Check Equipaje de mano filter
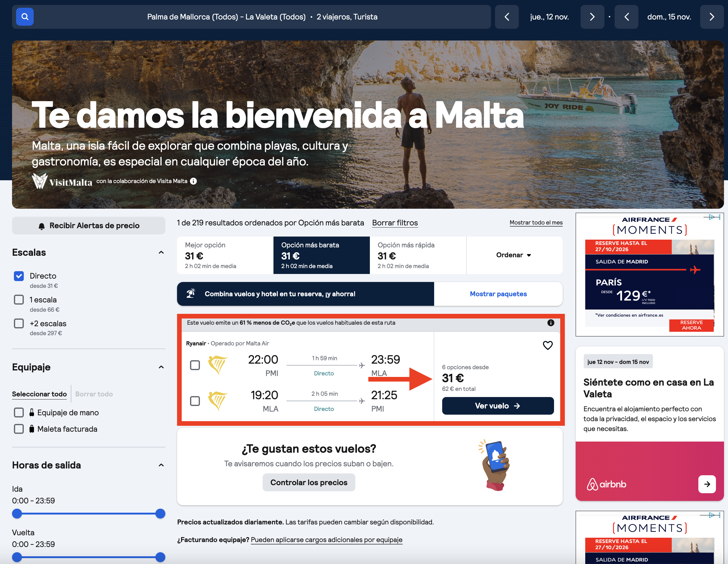This screenshot has height=564, width=728. 19,412
